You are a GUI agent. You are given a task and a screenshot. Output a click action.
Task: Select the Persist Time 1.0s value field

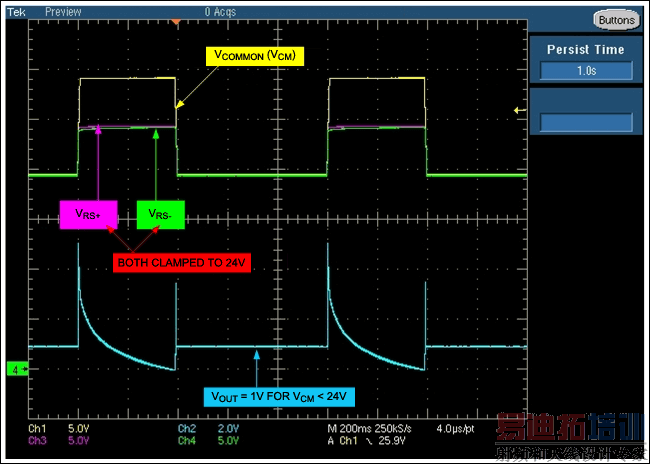point(586,71)
